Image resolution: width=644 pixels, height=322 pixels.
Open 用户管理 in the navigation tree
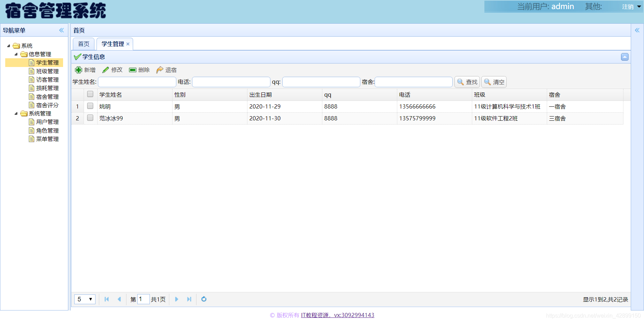click(47, 122)
